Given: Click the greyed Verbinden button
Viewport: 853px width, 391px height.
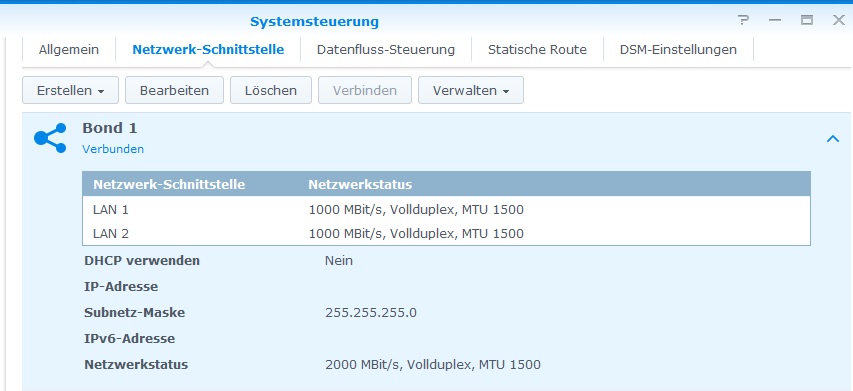Looking at the screenshot, I should [364, 90].
